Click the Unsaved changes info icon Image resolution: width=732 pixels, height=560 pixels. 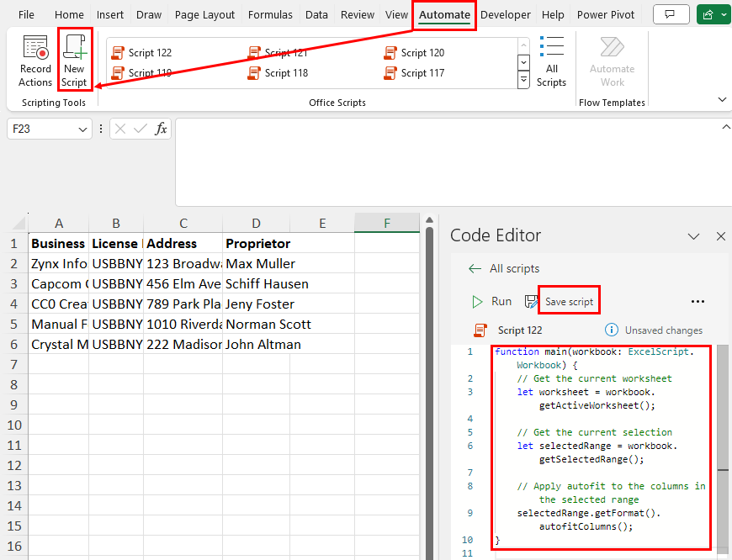click(611, 330)
